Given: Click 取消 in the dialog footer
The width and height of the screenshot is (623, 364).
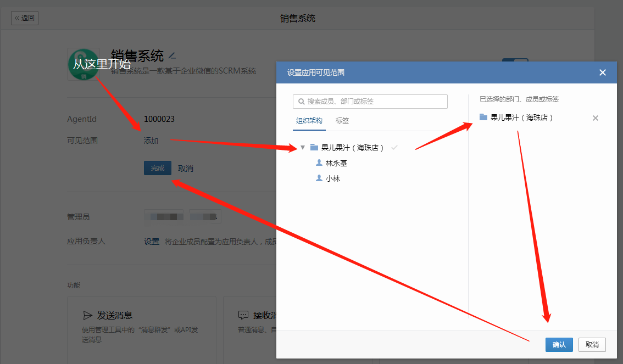Looking at the screenshot, I should coord(592,345).
